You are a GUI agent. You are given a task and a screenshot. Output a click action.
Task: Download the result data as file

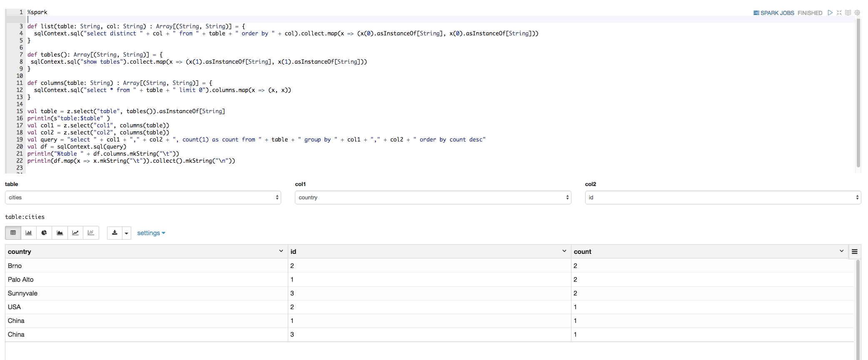(115, 233)
